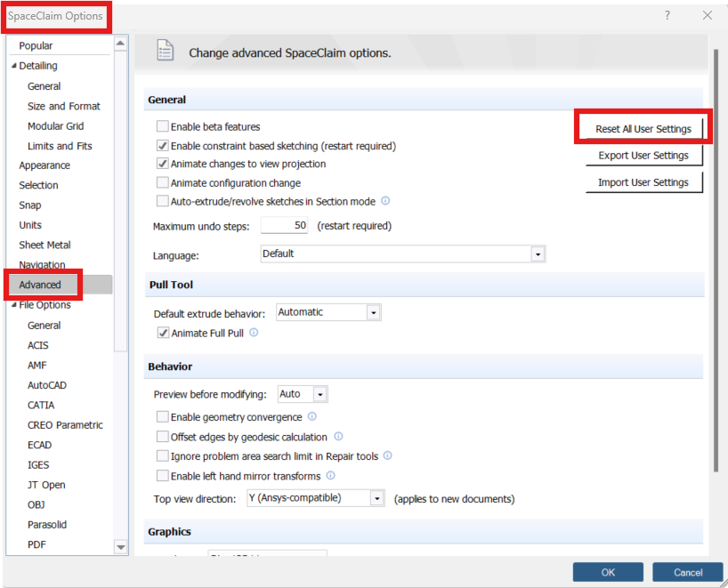Image resolution: width=728 pixels, height=588 pixels.
Task: Select OBJ file options
Action: [x=36, y=505]
